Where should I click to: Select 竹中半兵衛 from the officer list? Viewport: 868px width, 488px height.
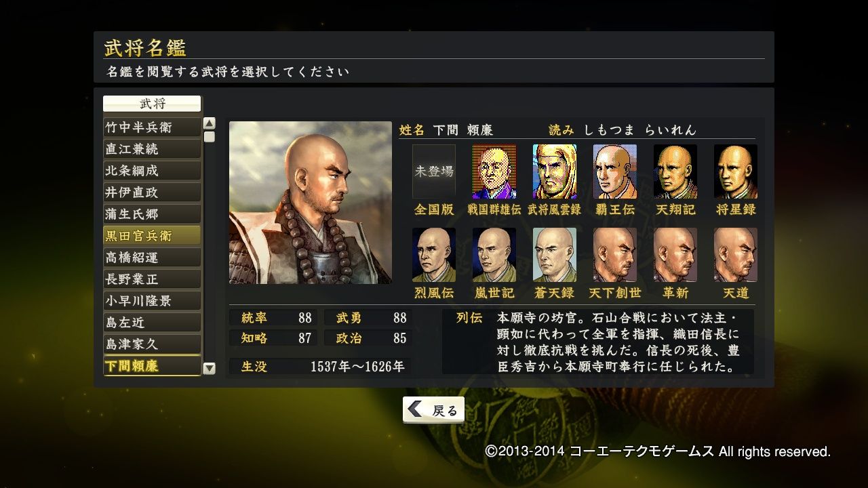coord(152,127)
